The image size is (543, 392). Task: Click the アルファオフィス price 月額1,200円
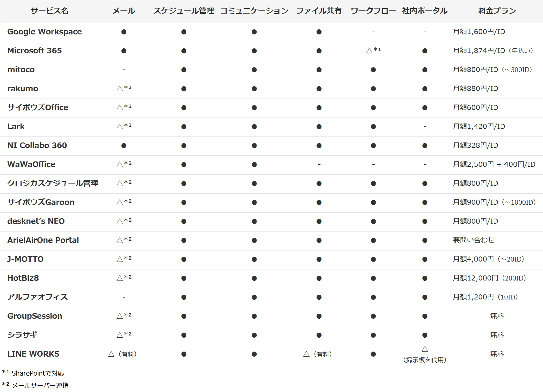[473, 297]
